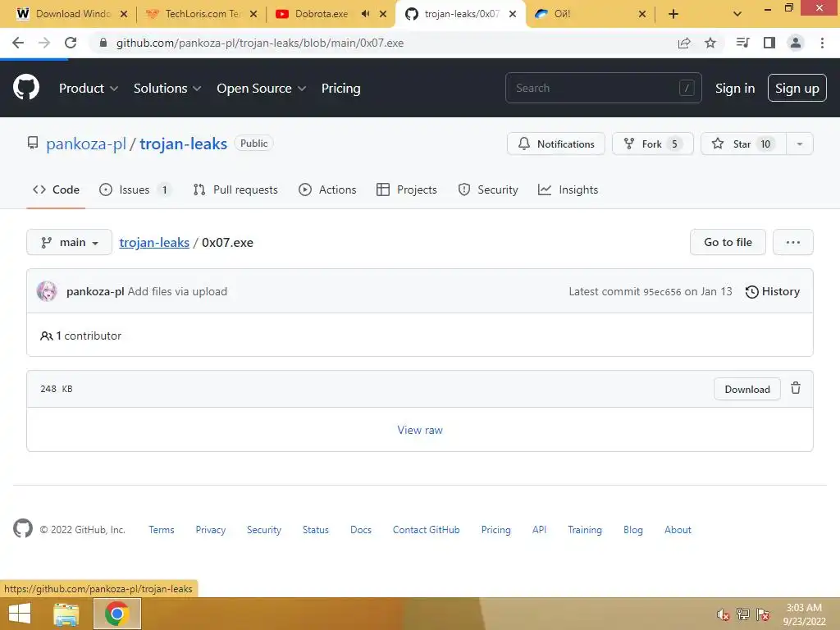The image size is (840, 630).
Task: Open a new tab with plus button
Action: click(673, 14)
